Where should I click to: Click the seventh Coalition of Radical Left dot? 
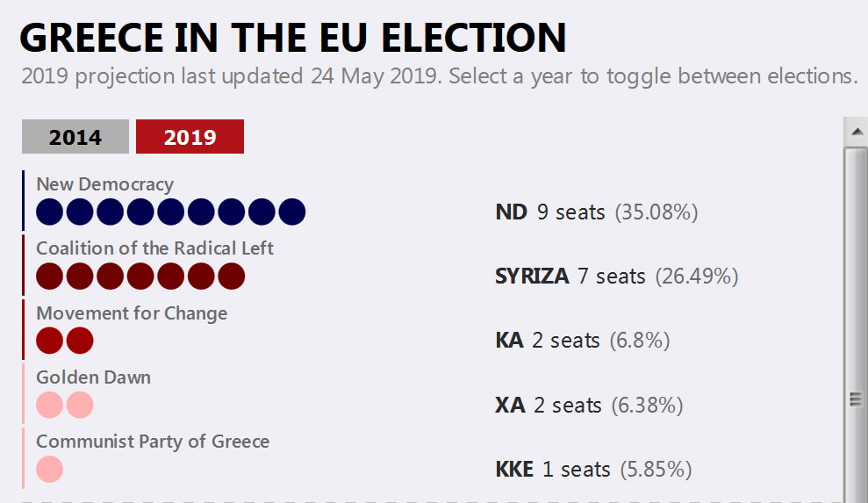tap(232, 277)
